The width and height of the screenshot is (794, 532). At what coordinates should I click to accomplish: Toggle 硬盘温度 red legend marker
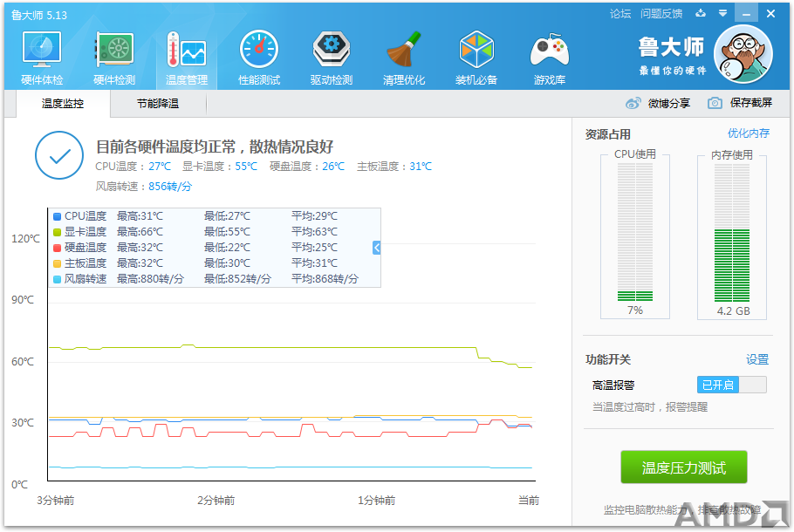point(58,248)
